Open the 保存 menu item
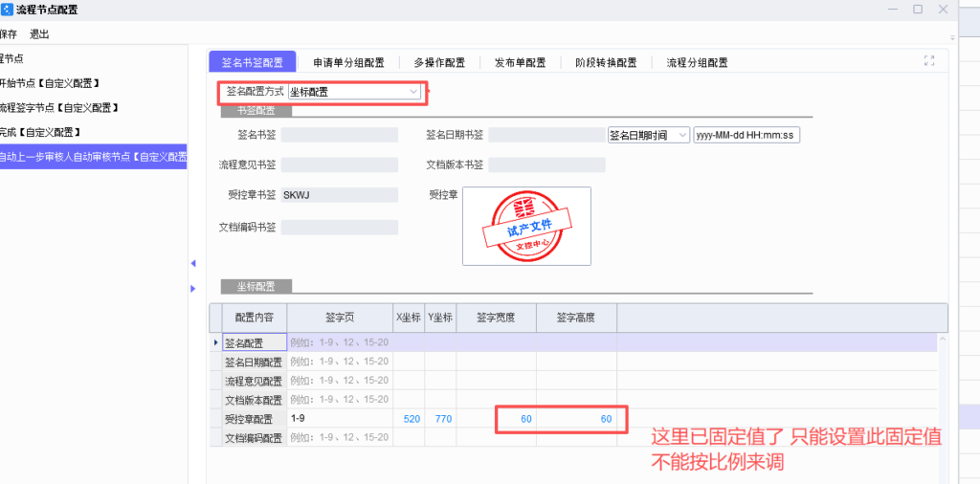This screenshot has width=980, height=484. click(8, 34)
